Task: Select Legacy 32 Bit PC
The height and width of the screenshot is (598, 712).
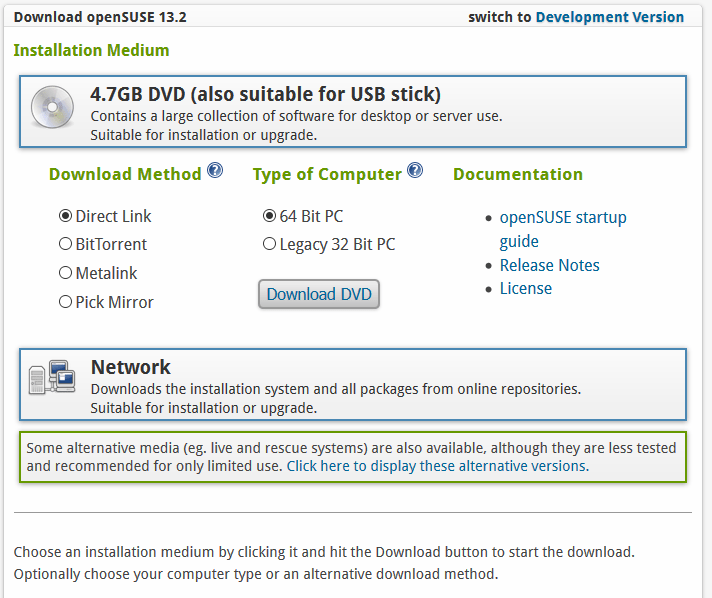Action: (x=269, y=244)
